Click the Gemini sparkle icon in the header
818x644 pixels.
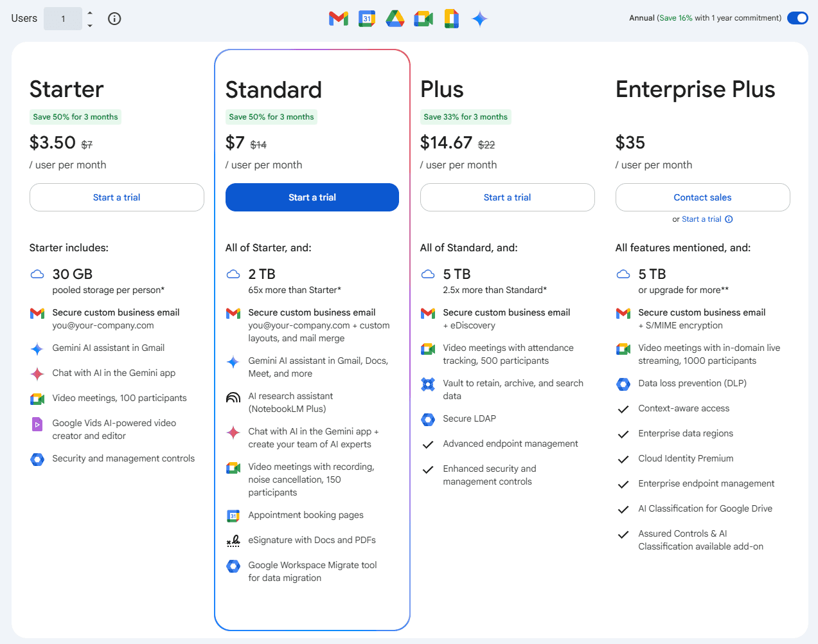pyautogui.click(x=479, y=18)
